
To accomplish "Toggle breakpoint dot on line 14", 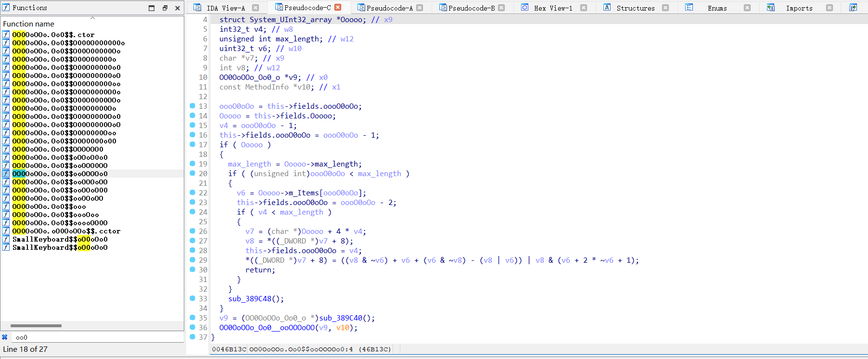I will tap(192, 115).
